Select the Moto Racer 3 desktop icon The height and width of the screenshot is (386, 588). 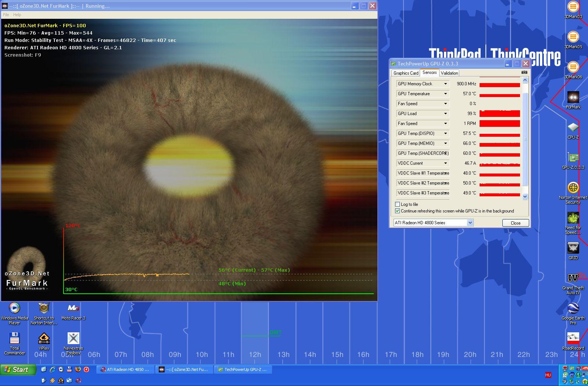73,311
